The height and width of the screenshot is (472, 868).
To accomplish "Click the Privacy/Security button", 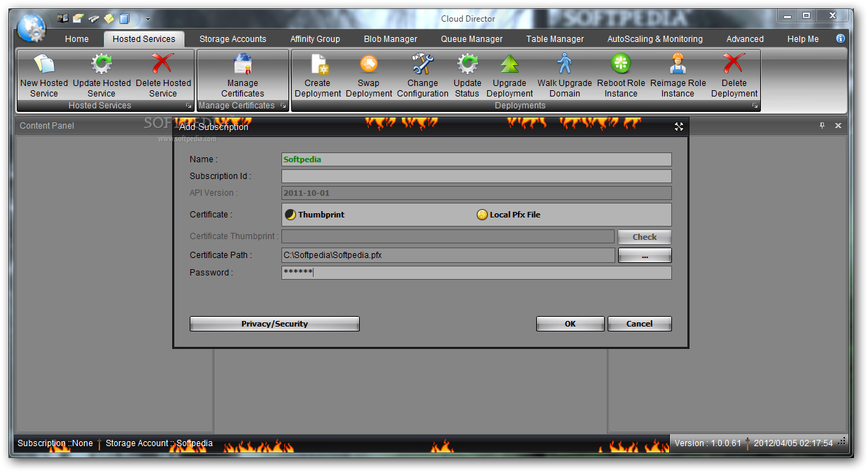I will coord(274,324).
